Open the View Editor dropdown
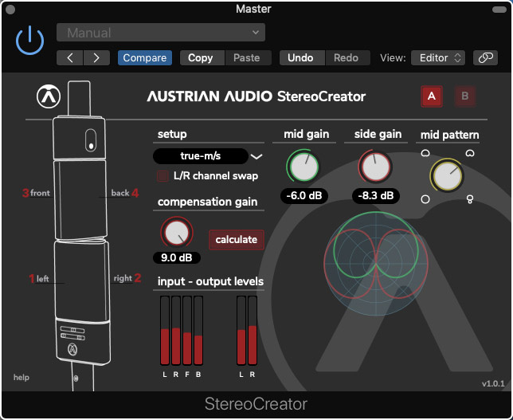The height and width of the screenshot is (420, 513). click(x=438, y=58)
